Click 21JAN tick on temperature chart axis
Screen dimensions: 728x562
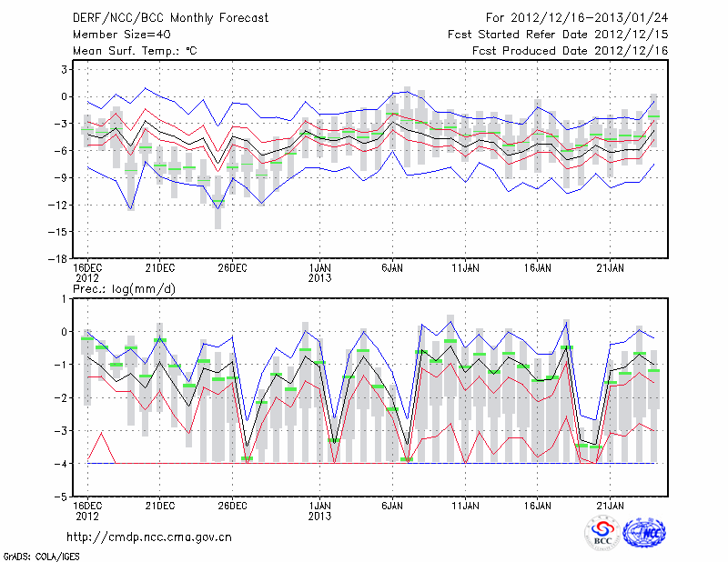[610, 268]
